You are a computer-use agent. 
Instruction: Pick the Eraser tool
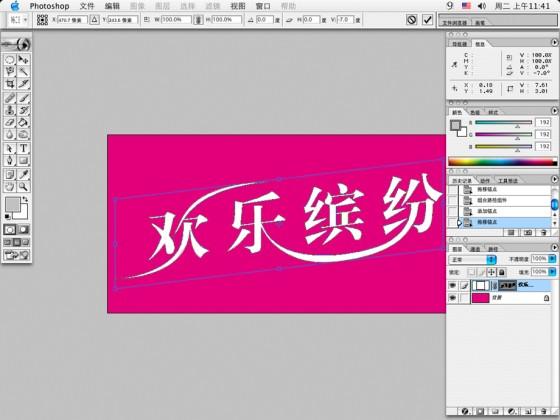[x=10, y=122]
